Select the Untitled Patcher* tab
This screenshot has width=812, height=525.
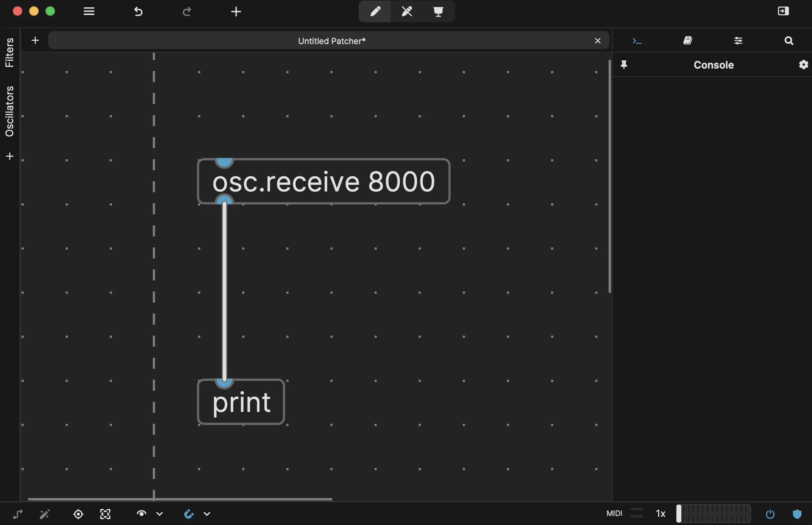click(x=329, y=41)
